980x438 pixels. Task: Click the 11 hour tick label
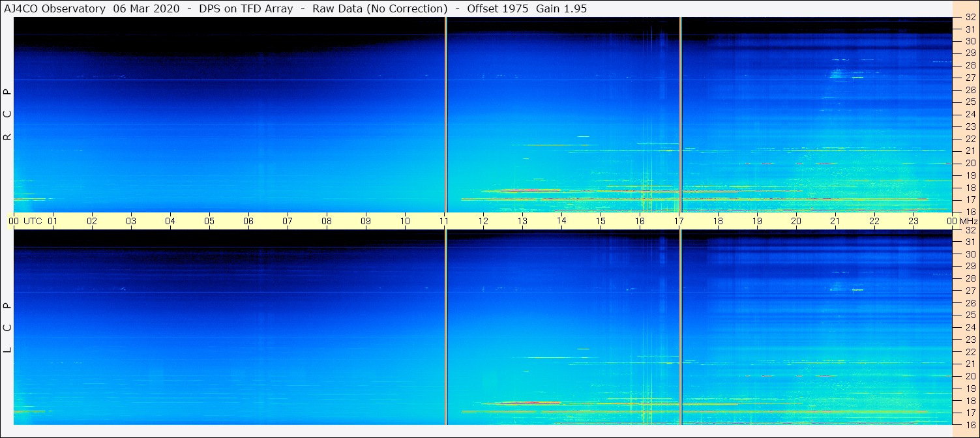(x=444, y=221)
